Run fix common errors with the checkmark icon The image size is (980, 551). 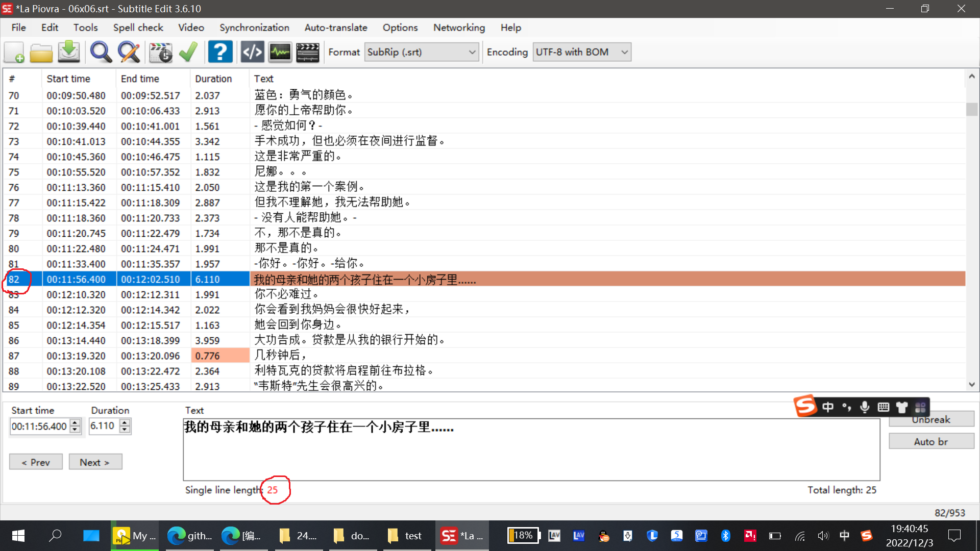[x=188, y=52]
